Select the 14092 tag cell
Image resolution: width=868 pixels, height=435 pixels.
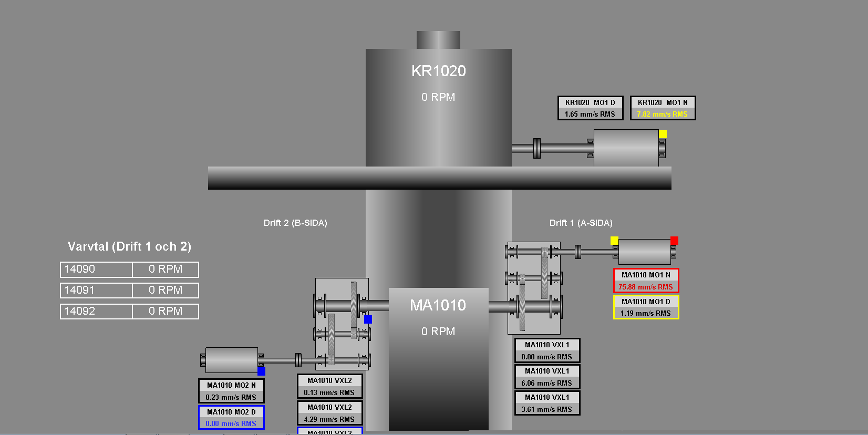coord(96,312)
